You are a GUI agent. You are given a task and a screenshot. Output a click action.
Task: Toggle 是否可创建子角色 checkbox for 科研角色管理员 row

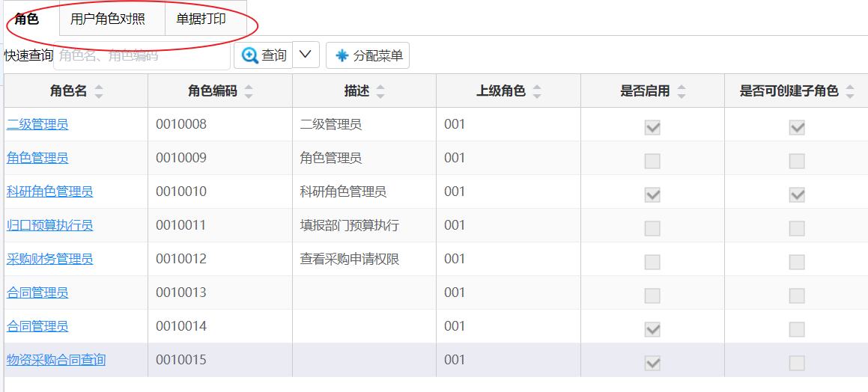[x=797, y=195]
